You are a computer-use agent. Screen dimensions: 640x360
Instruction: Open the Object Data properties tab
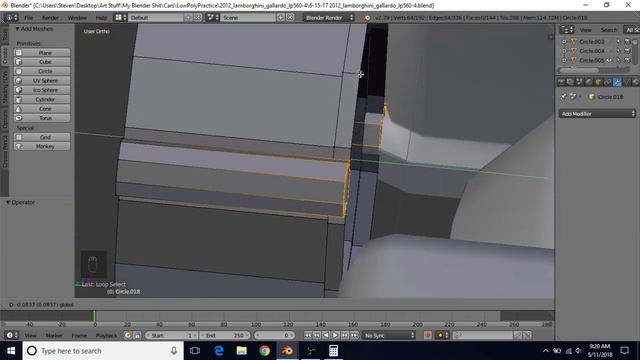[627, 82]
